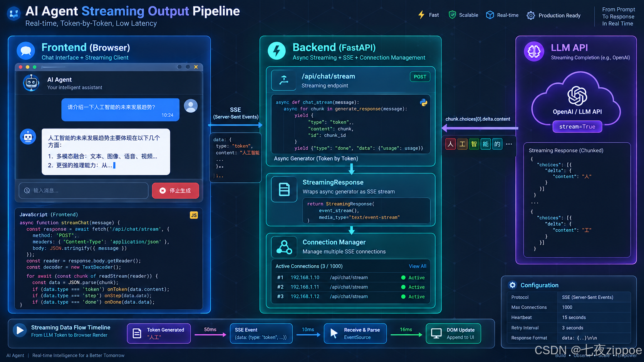644x362 pixels.
Task: Click the user avatar beside the question bubble
Action: pos(191,106)
